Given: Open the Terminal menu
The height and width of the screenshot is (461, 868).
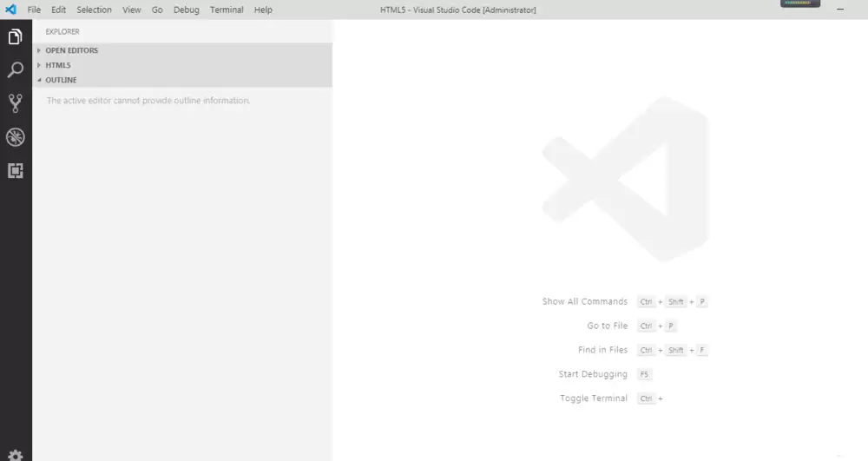Looking at the screenshot, I should pos(227,10).
